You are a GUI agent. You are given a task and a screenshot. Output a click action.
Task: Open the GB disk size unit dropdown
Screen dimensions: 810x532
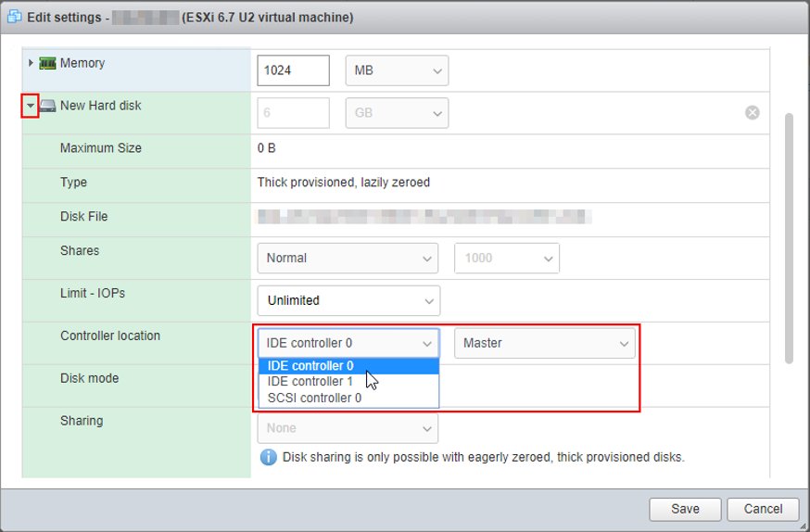397,112
